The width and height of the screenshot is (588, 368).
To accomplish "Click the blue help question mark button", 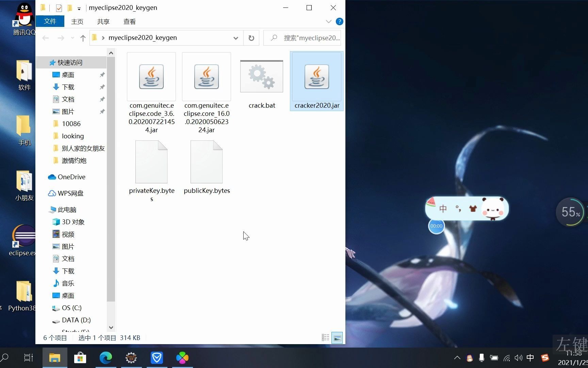I will coord(339,21).
